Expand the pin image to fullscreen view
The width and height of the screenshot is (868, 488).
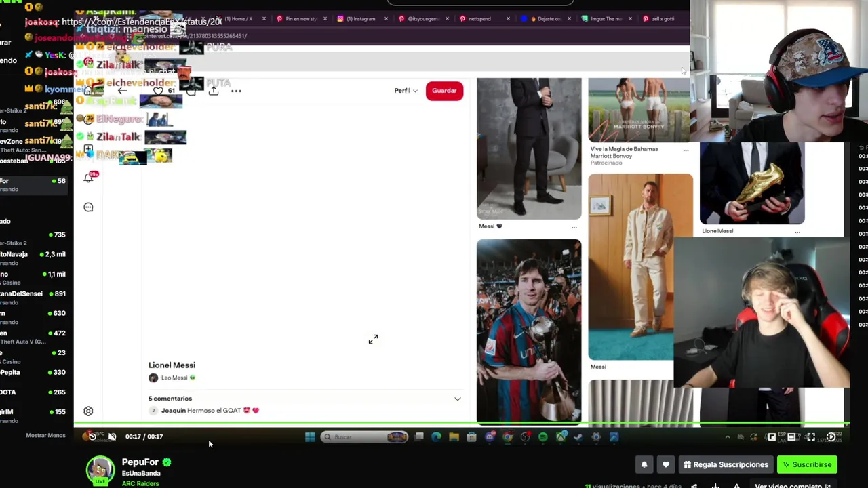(x=373, y=339)
